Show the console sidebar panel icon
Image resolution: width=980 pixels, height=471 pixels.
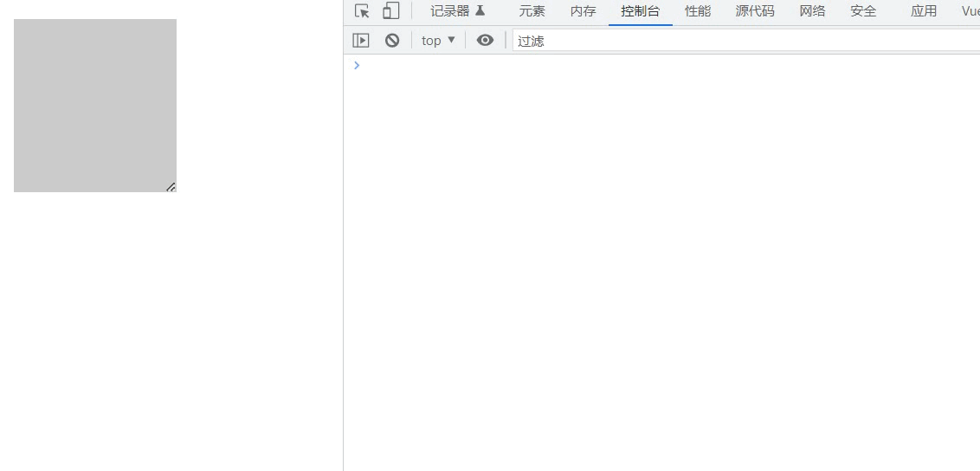click(361, 41)
